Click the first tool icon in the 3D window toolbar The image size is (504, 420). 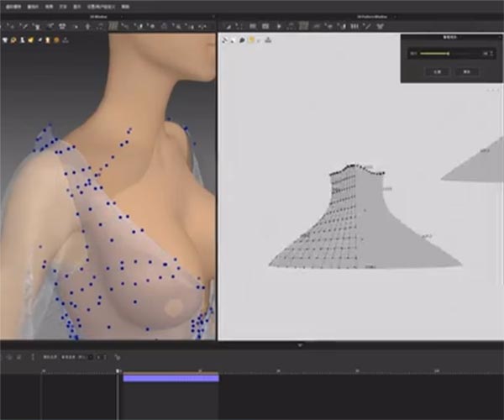(x=6, y=26)
